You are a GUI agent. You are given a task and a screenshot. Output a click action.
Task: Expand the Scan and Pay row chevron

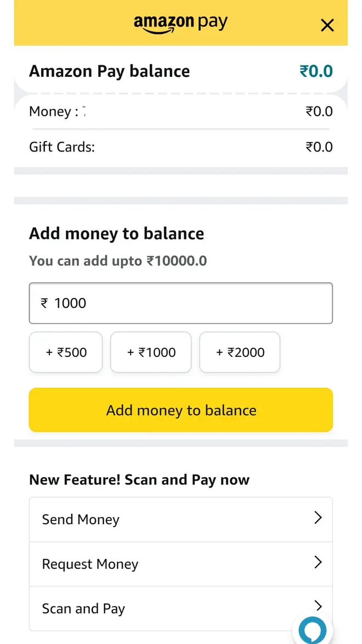coord(319,606)
